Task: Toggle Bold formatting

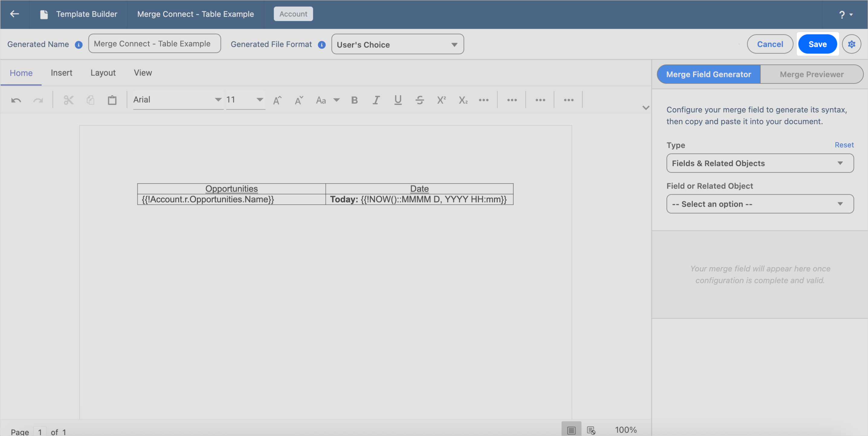Action: (x=354, y=100)
